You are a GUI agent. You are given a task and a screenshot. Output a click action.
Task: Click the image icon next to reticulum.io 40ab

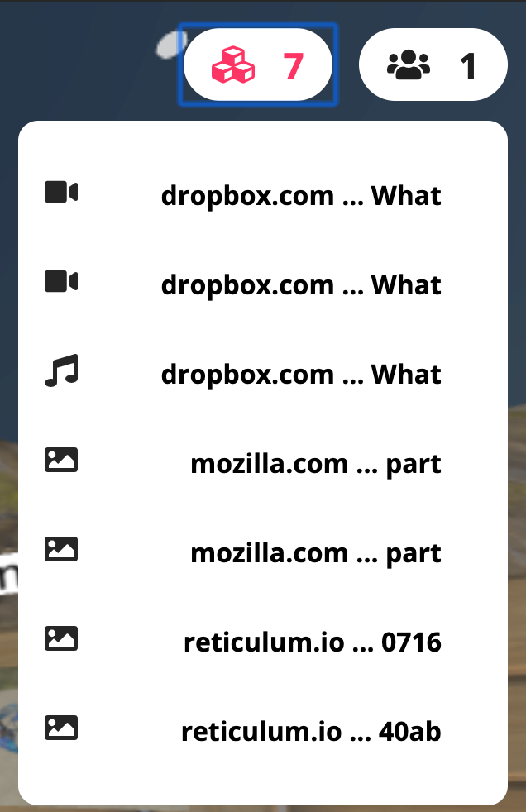61,728
